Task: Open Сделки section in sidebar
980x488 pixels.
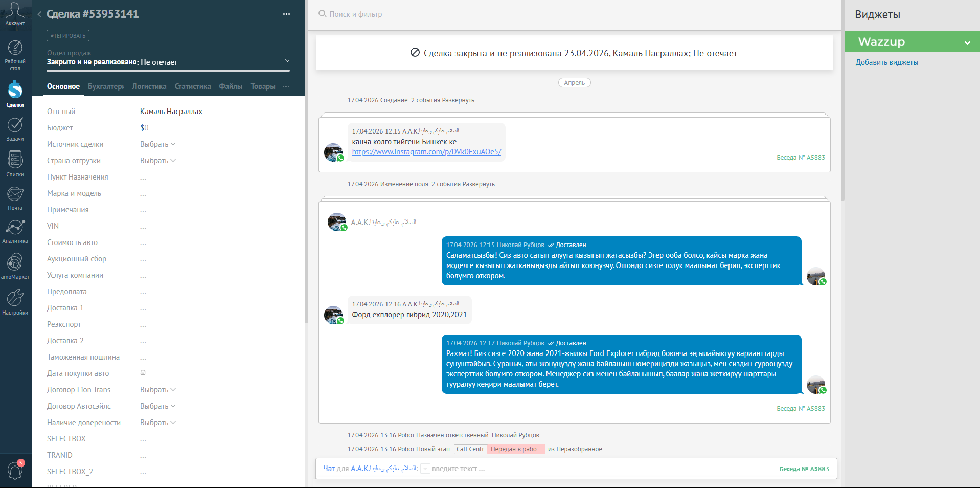Action: 15,94
